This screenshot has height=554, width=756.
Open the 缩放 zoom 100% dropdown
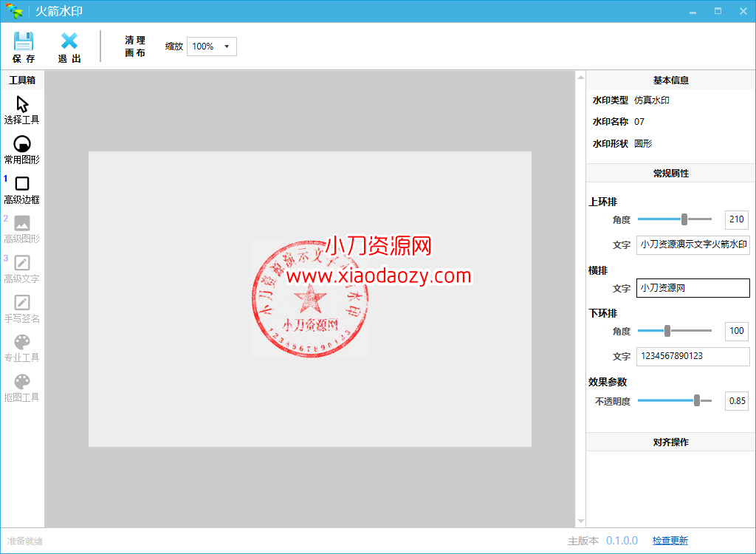tap(212, 47)
